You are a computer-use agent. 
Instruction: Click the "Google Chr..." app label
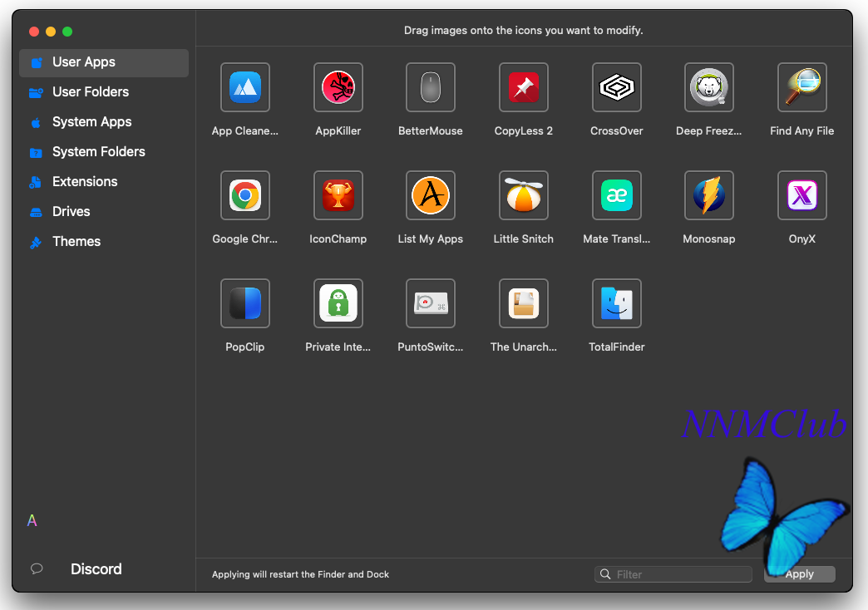245,239
